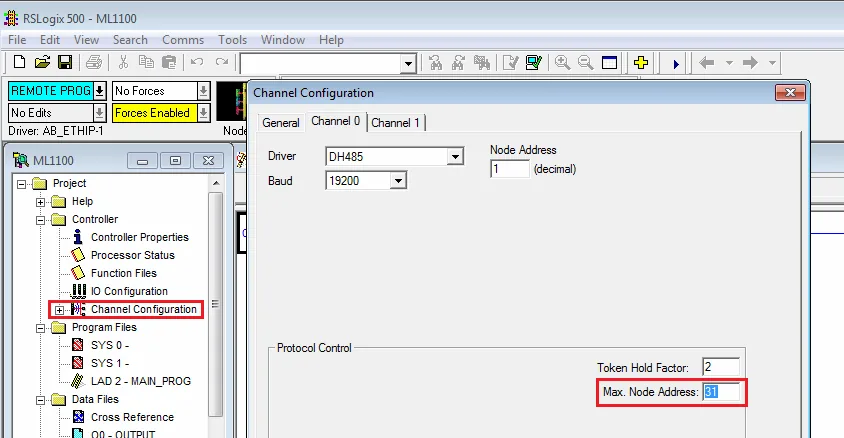The width and height of the screenshot is (844, 438).
Task: Collapse the Data Files folder node
Action: 40,400
